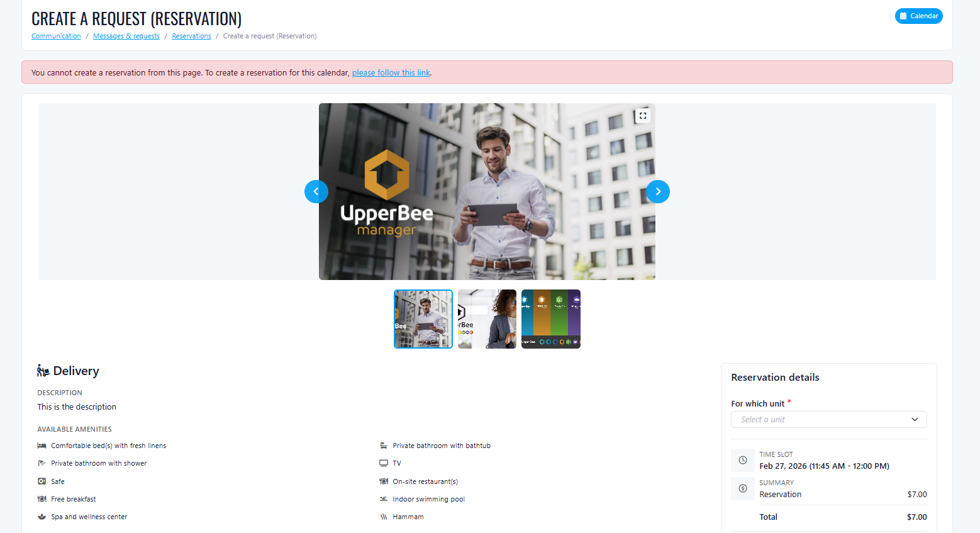Click the shower icon amenity
Viewport: 980px width, 533px height.
coord(42,463)
